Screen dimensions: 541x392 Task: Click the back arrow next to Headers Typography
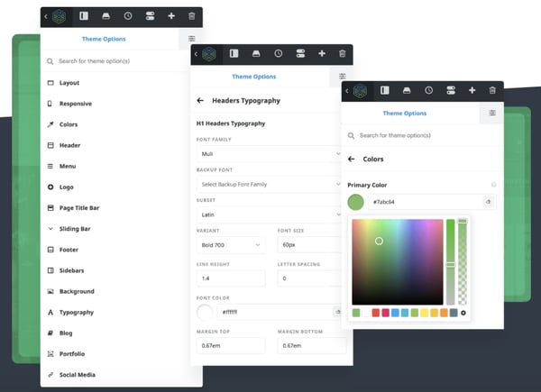click(200, 101)
